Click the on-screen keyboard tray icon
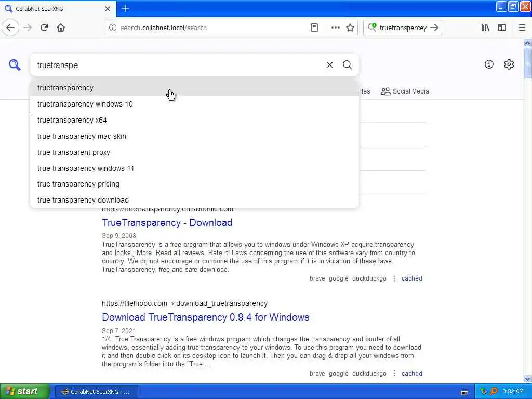The height and width of the screenshot is (399, 532). point(464,392)
